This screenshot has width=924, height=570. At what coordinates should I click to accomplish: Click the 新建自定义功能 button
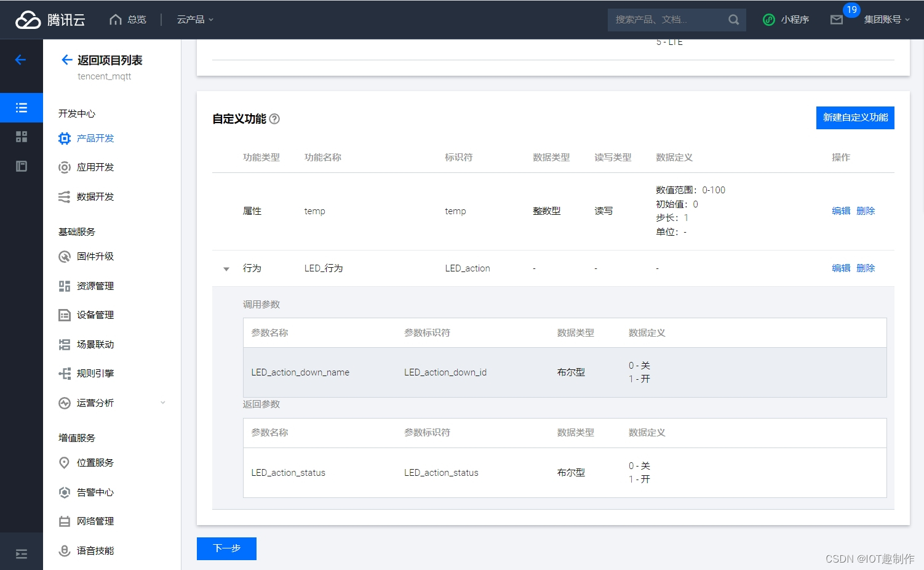(855, 118)
